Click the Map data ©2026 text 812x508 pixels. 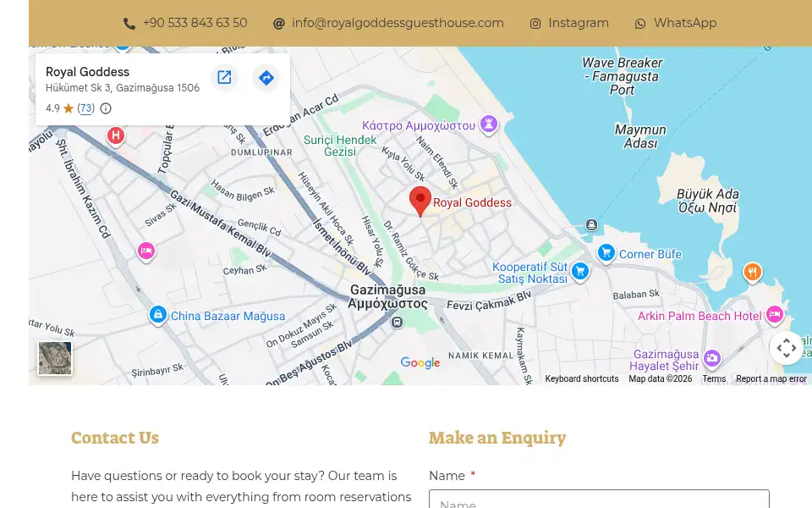pos(661,379)
